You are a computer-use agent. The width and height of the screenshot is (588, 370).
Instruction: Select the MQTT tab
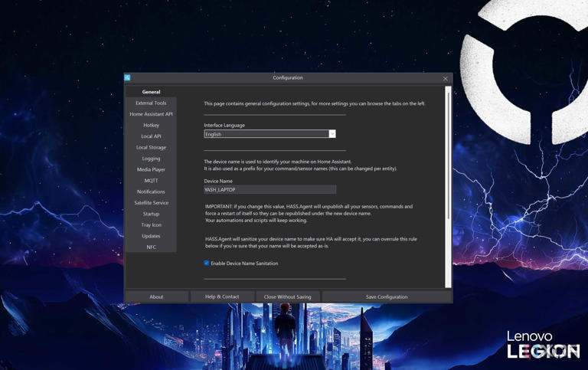coord(151,181)
